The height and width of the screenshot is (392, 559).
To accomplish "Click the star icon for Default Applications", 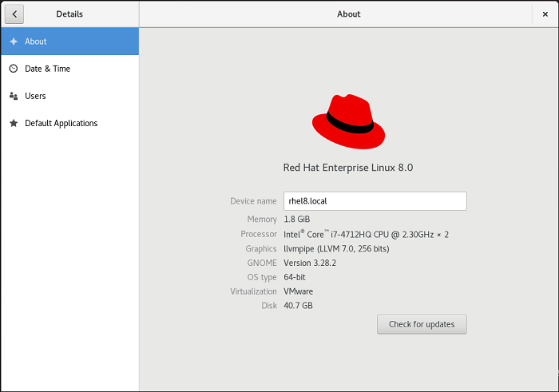I will [x=14, y=123].
